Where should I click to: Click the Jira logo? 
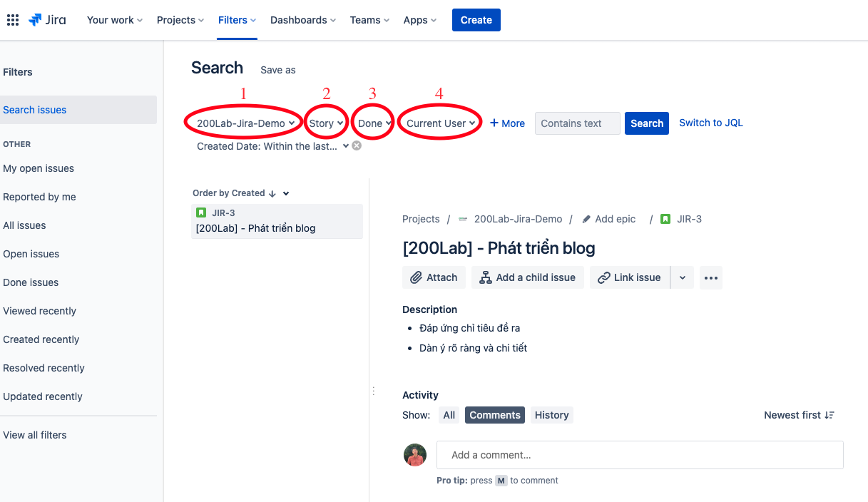pos(47,20)
